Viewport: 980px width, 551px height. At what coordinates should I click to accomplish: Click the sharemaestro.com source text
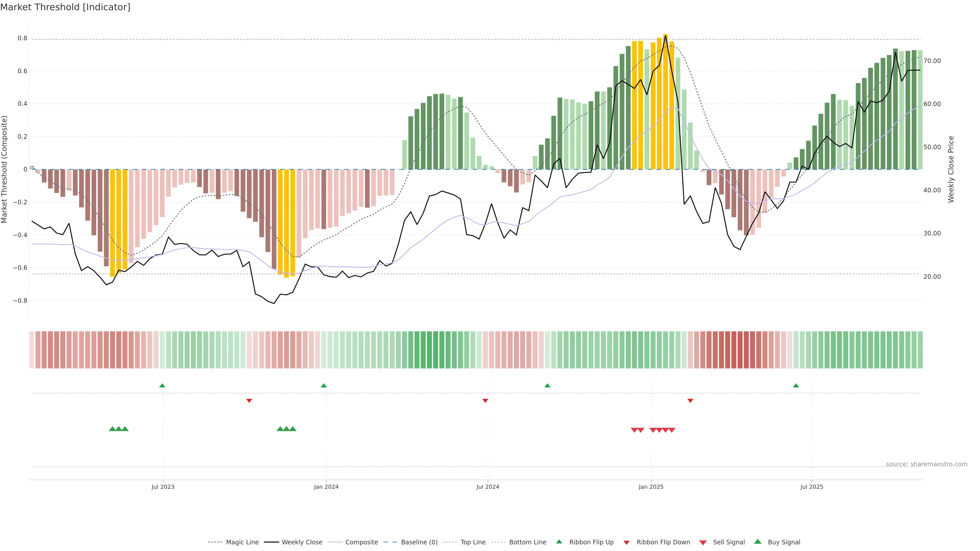click(x=926, y=464)
